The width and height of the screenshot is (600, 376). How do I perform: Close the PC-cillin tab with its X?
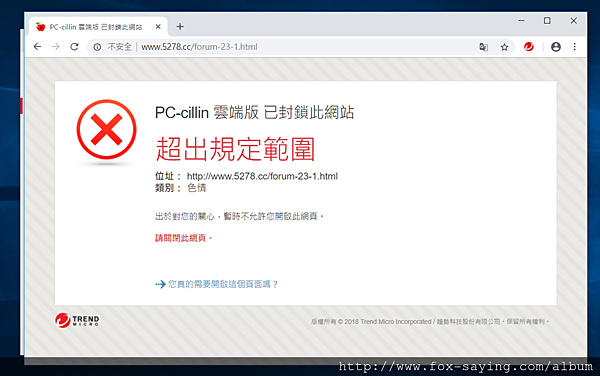(x=158, y=27)
